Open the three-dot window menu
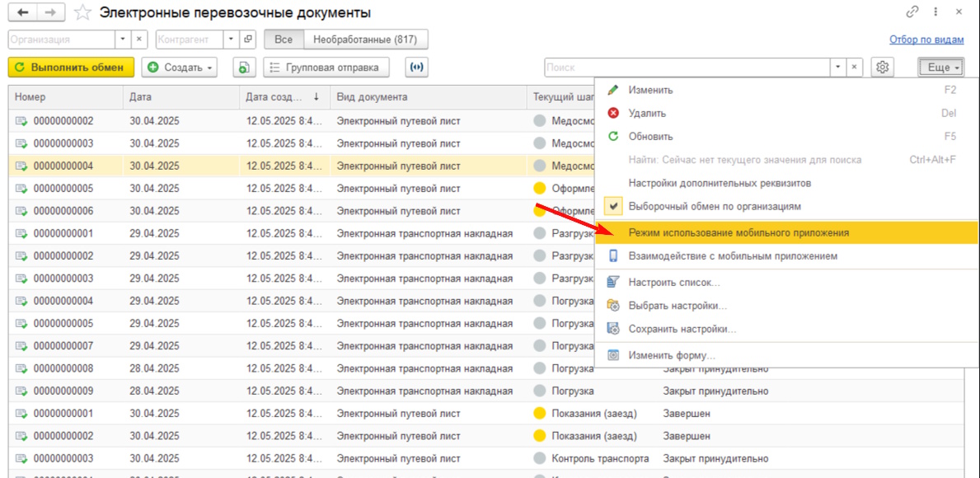 (935, 12)
